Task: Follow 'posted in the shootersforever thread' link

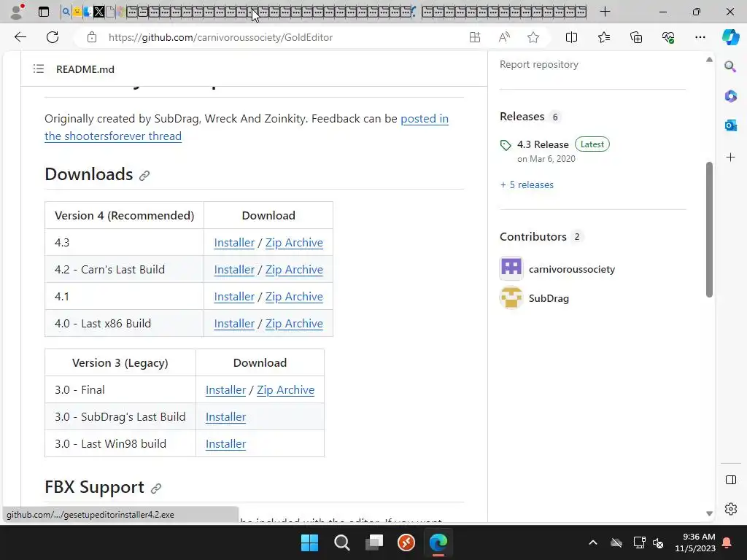Action: (x=247, y=127)
